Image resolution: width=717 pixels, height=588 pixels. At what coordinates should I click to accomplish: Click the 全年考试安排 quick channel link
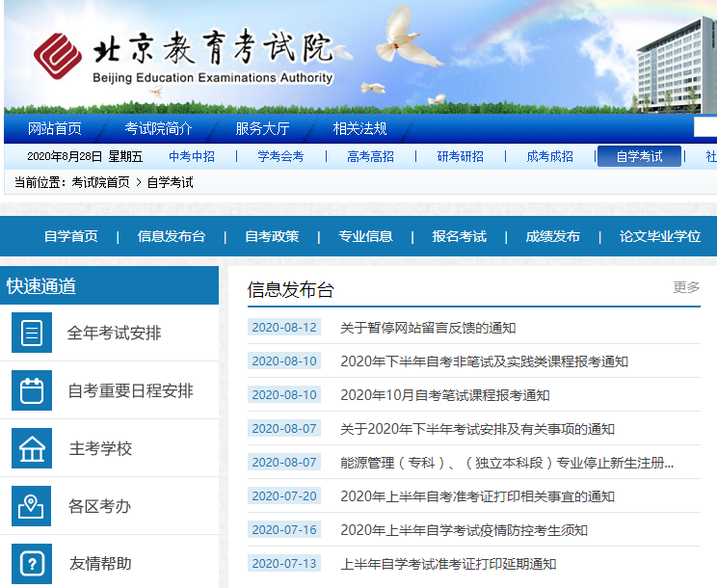pos(115,333)
